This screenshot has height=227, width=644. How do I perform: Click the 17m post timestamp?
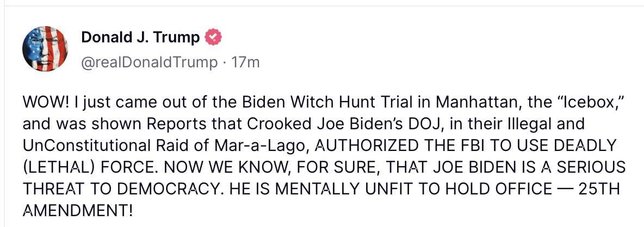coord(246,62)
